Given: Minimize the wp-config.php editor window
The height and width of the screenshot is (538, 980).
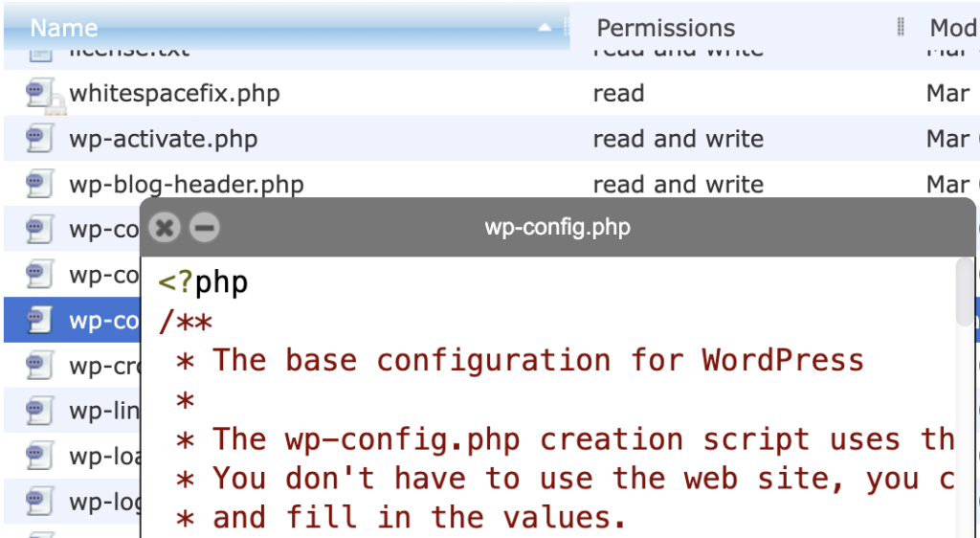Looking at the screenshot, I should pos(205,228).
